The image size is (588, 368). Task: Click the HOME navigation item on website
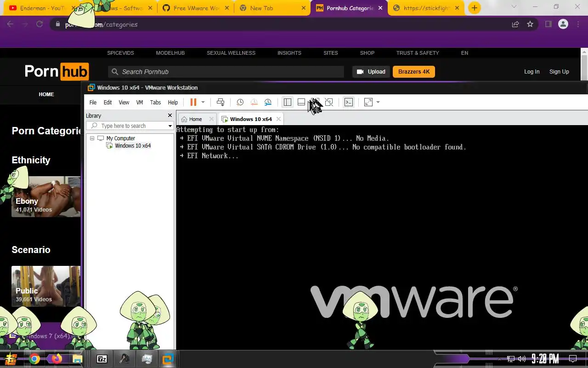tap(46, 94)
